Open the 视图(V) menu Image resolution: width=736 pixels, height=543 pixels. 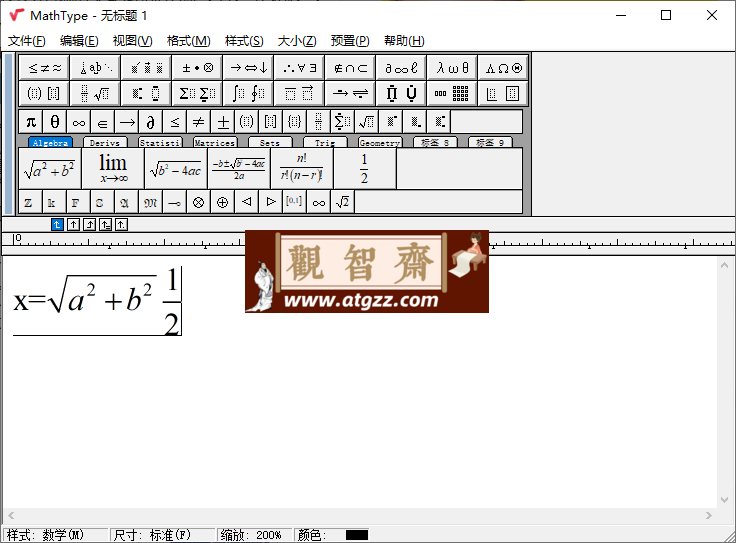point(132,41)
